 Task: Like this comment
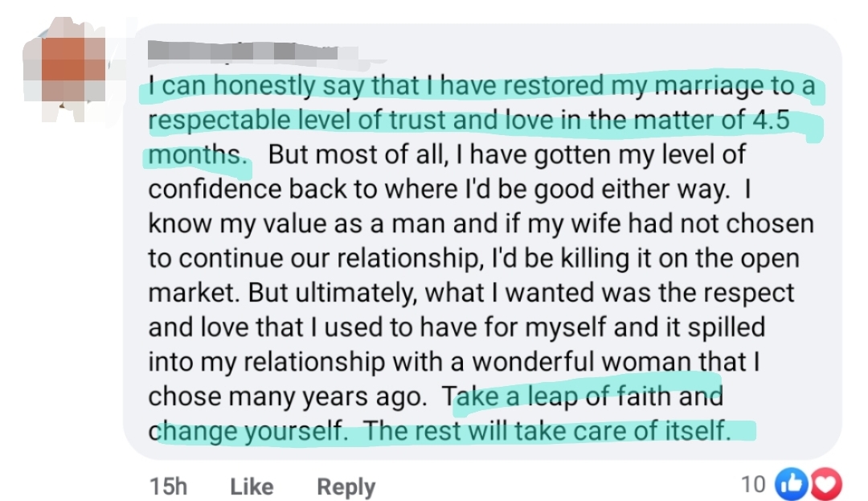pyautogui.click(x=252, y=487)
